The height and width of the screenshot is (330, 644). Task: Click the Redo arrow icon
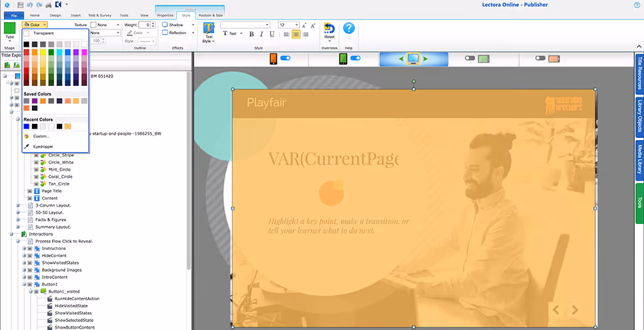coord(39,5)
